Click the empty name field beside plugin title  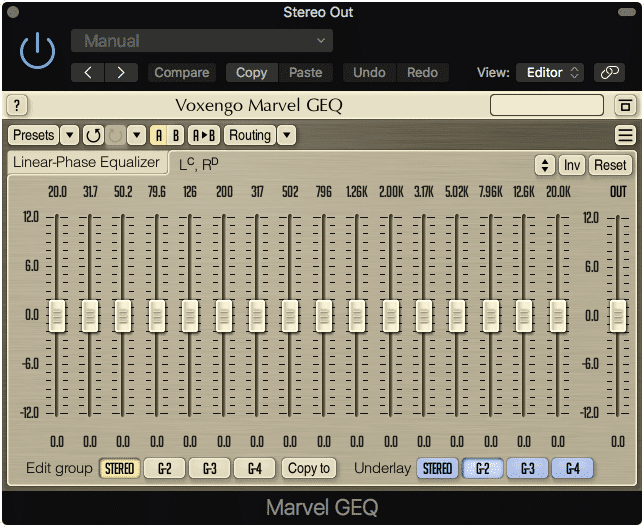547,105
